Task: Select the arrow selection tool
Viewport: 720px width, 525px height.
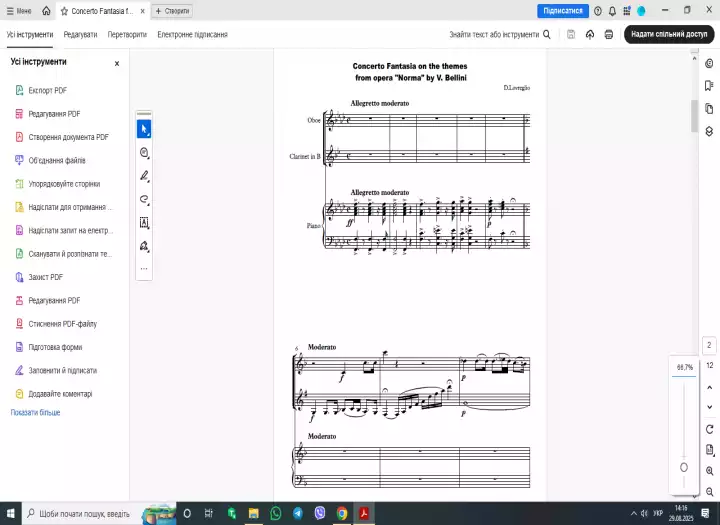Action: coord(144,129)
